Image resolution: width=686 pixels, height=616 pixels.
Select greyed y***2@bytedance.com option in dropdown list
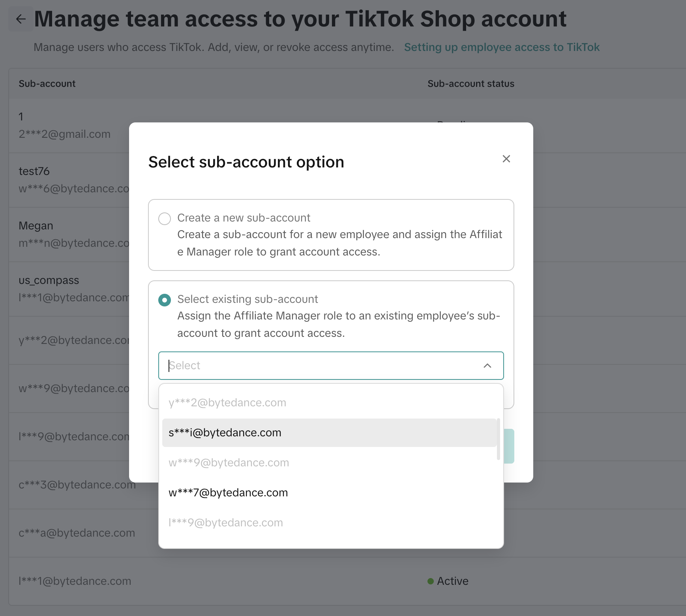pyautogui.click(x=227, y=403)
